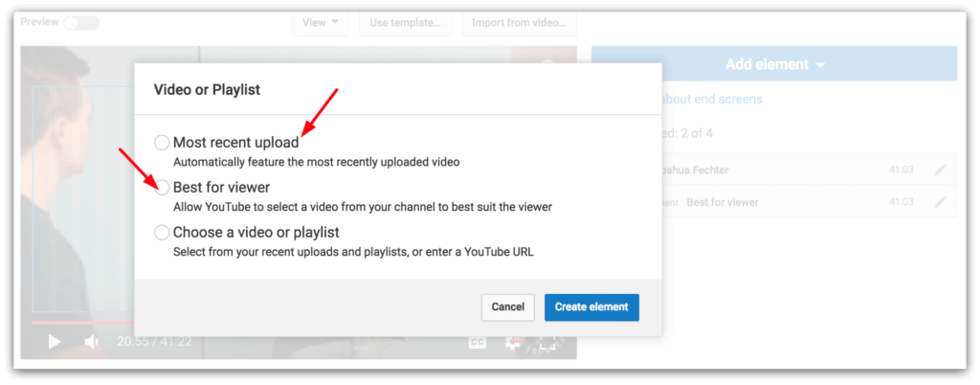Open the video settings gear icon
This screenshot has height=385, width=980.
[x=513, y=341]
